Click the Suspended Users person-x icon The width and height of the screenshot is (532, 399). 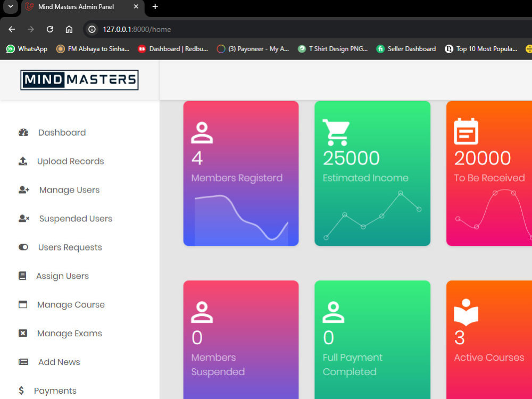pyautogui.click(x=24, y=219)
